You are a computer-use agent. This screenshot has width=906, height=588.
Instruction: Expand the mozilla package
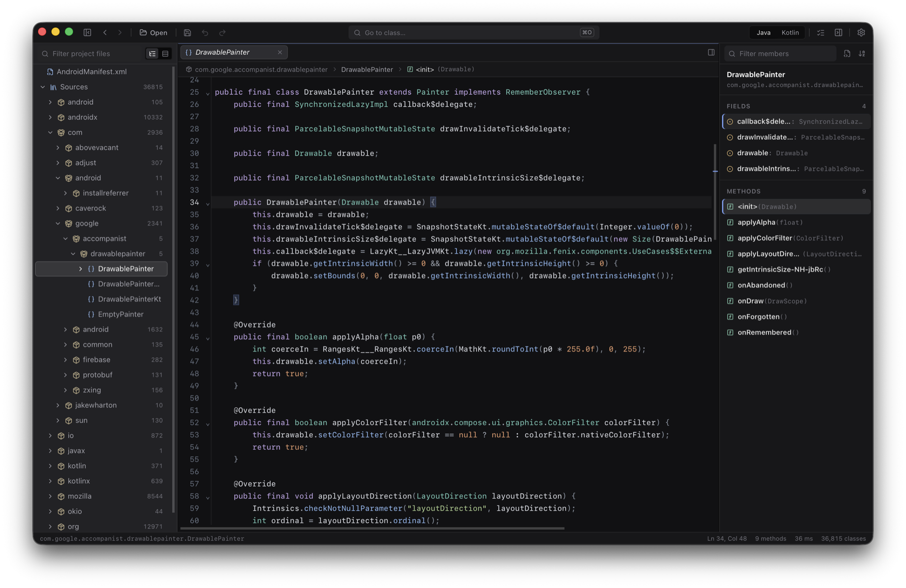point(50,496)
